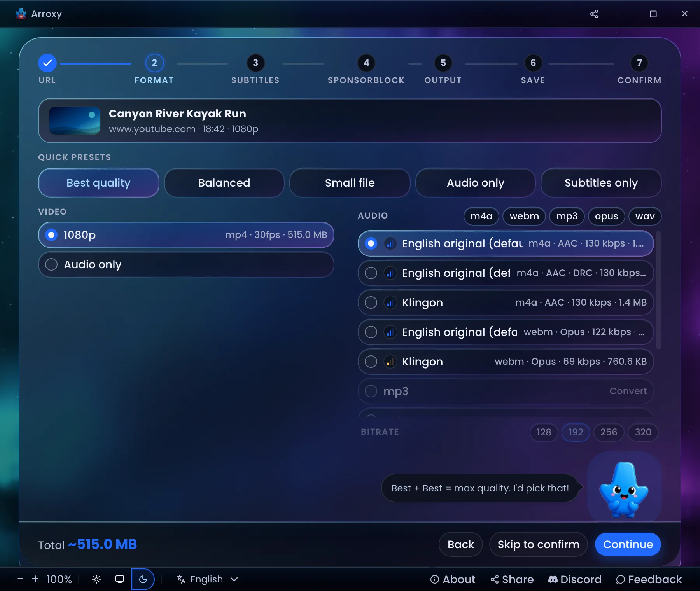Screen dimensions: 700x591
Task: Choose the Small file preset
Action: [350, 183]
